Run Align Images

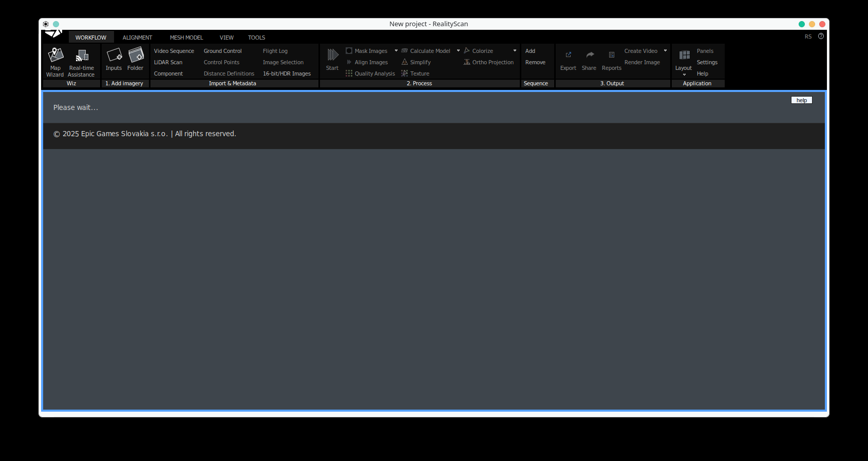[367, 62]
